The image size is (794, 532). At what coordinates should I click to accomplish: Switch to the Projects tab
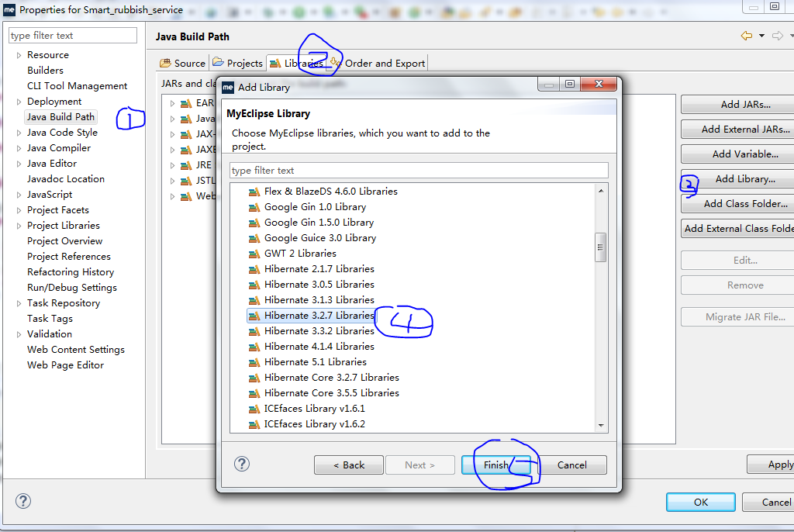(237, 64)
